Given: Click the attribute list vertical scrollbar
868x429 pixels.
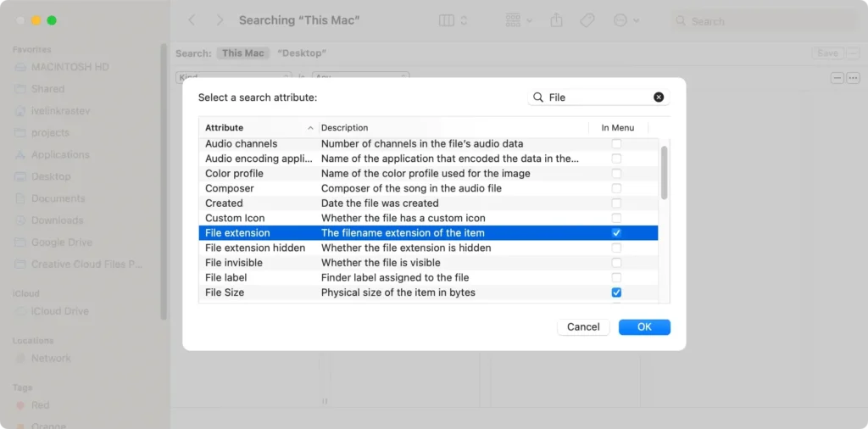Looking at the screenshot, I should tap(665, 173).
